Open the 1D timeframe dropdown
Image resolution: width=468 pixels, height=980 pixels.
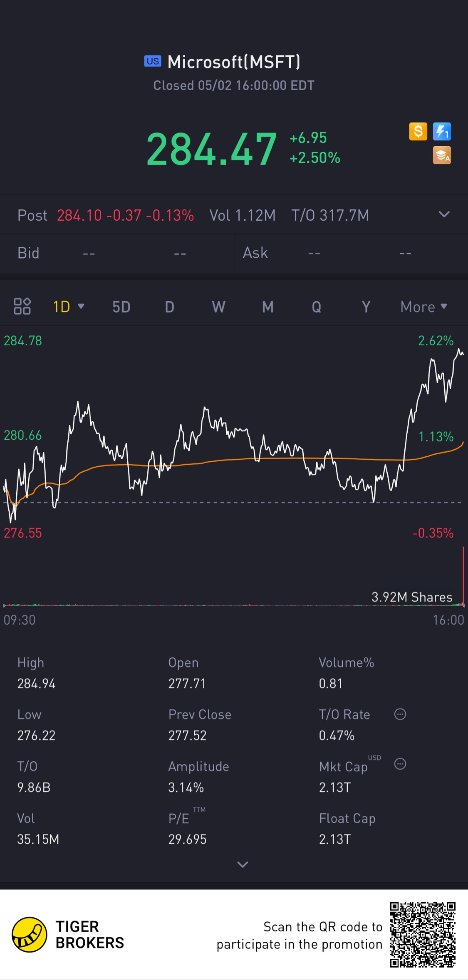69,307
